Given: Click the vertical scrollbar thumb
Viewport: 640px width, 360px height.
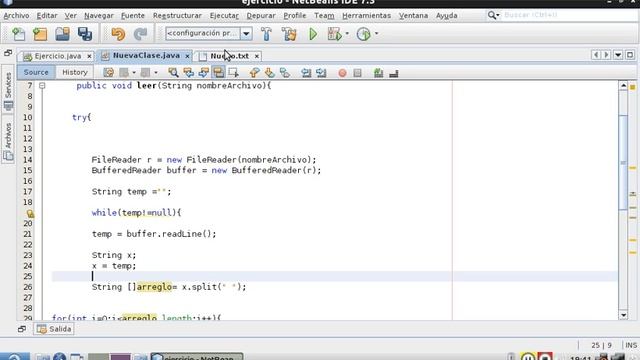Looking at the screenshot, I should (623, 162).
